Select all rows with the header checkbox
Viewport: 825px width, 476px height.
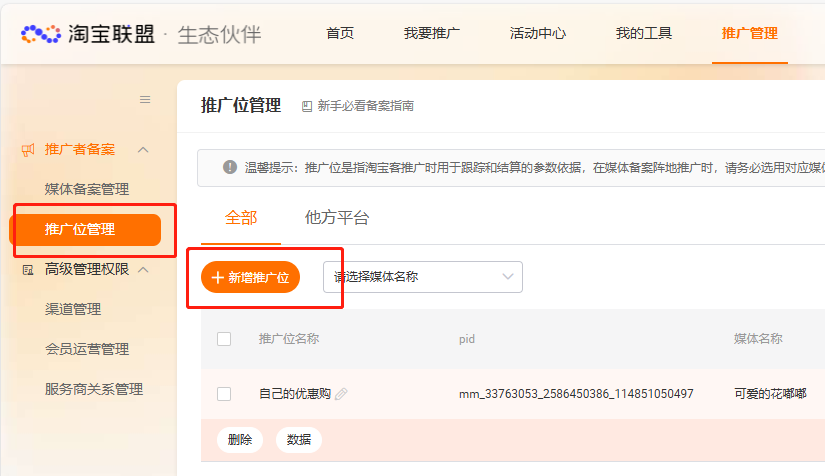[x=224, y=339]
